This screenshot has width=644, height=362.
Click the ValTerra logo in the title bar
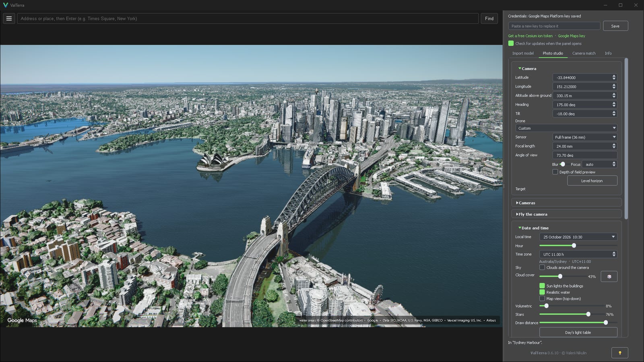coord(6,5)
